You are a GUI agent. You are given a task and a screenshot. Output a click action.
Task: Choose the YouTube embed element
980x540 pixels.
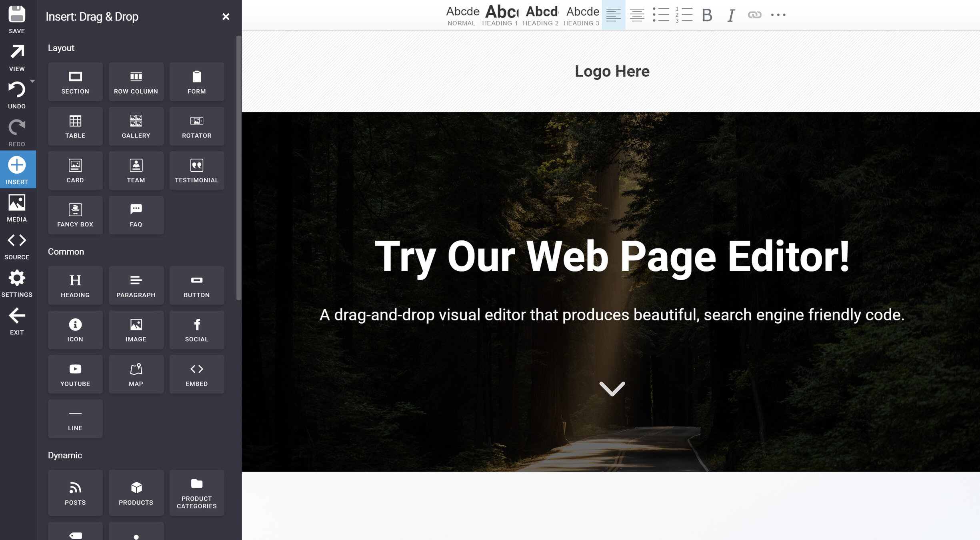[75, 374]
